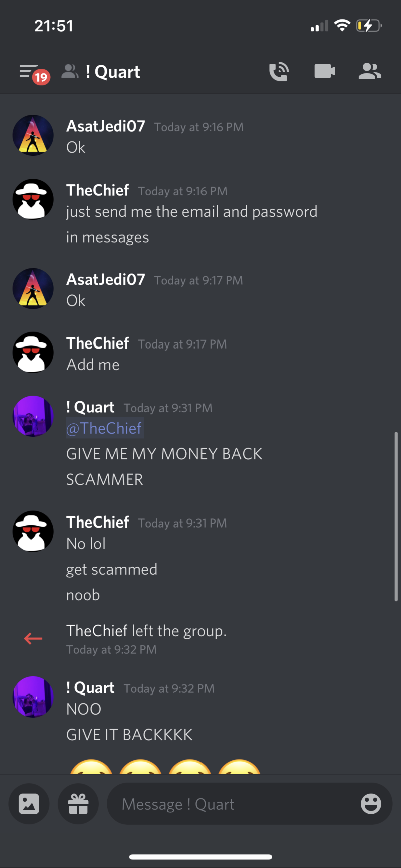Open the Nitro gift button
Viewport: 401px width, 868px height.
click(78, 804)
